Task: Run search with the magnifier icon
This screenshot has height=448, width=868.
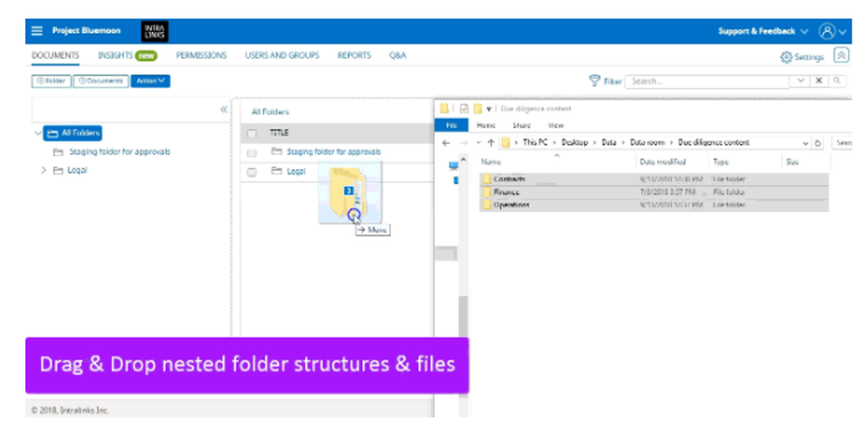Action: point(837,81)
